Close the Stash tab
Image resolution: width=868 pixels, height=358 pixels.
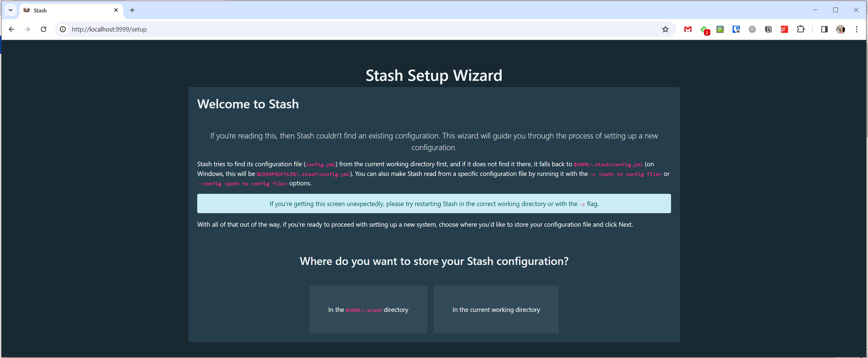tap(116, 10)
